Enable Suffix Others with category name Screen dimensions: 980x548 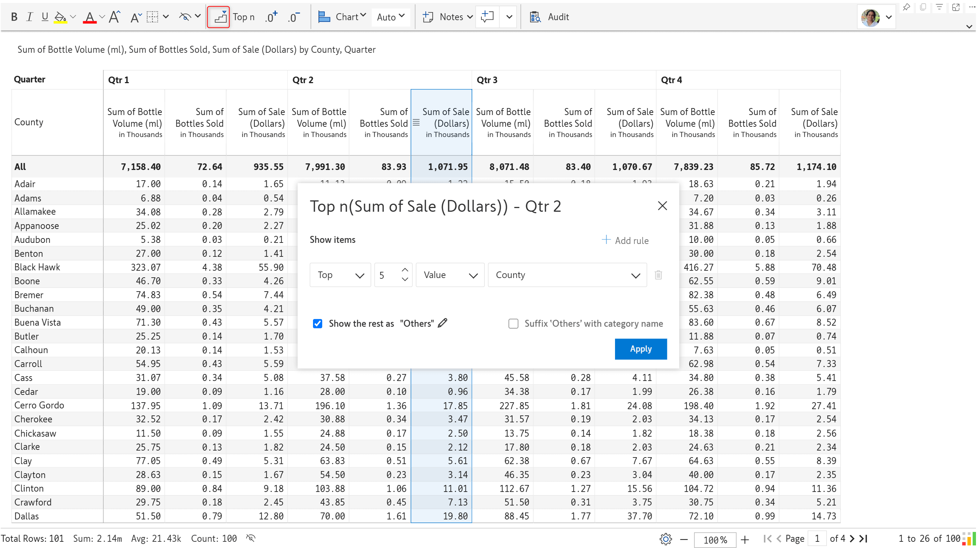[x=514, y=323]
